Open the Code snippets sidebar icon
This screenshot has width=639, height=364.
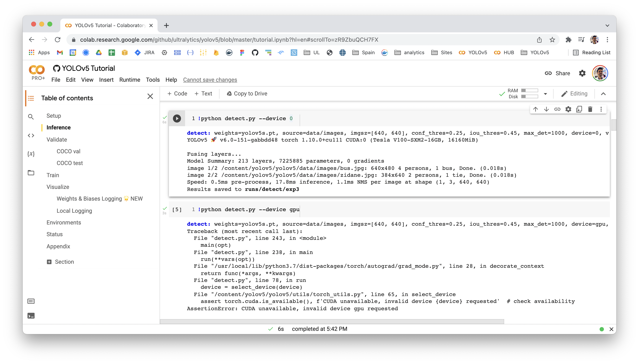coord(31,135)
